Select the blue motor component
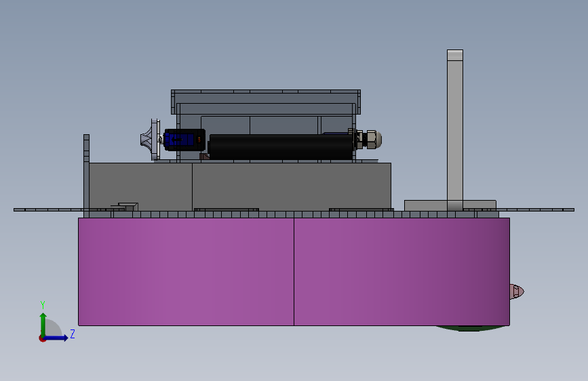 click(184, 140)
